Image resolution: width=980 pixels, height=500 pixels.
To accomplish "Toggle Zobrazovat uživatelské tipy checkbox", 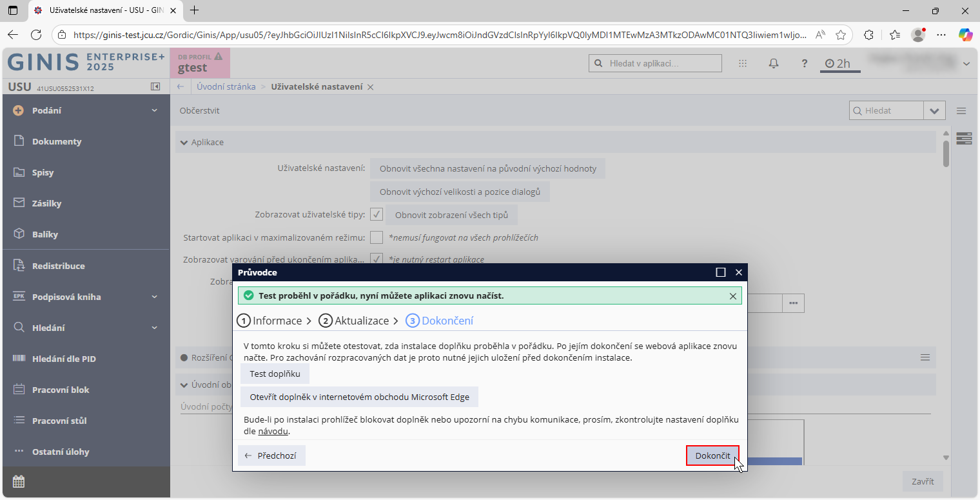I will click(377, 214).
